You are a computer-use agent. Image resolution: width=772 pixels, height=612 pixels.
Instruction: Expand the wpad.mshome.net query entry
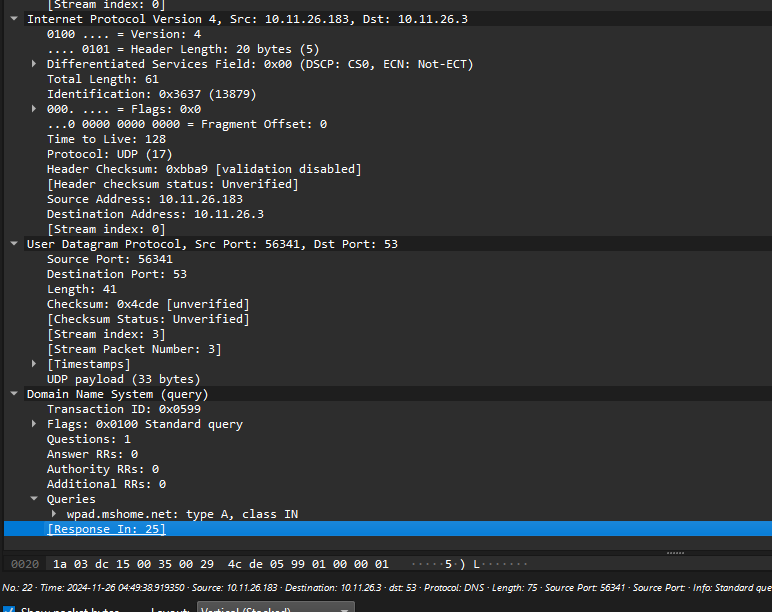coord(54,514)
